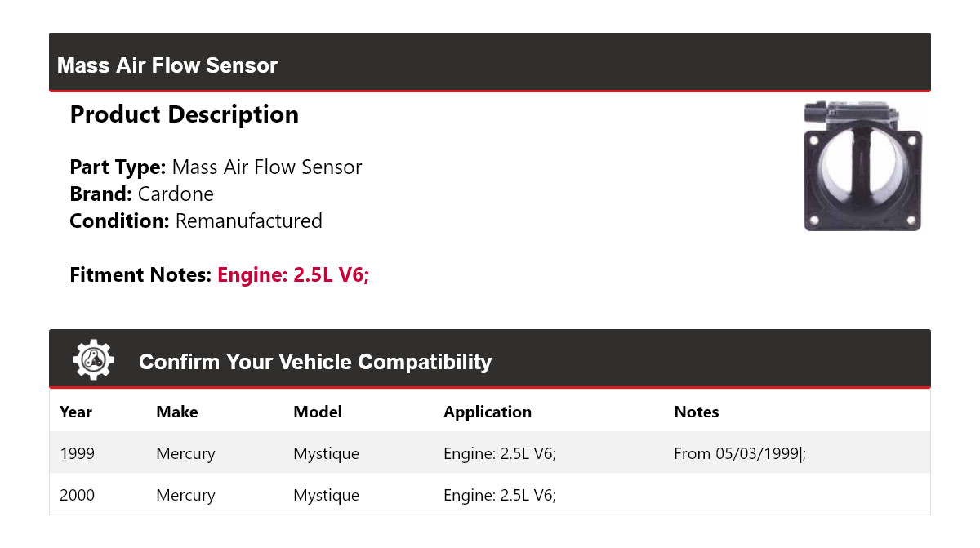
Task: Select the Notes column header
Action: 696,412
